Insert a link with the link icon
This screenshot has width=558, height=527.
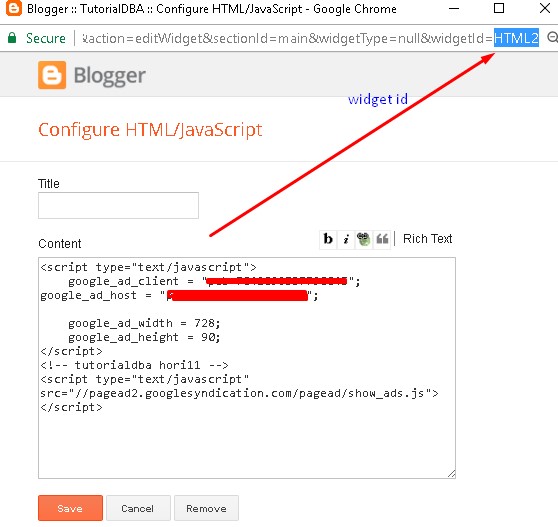click(364, 239)
